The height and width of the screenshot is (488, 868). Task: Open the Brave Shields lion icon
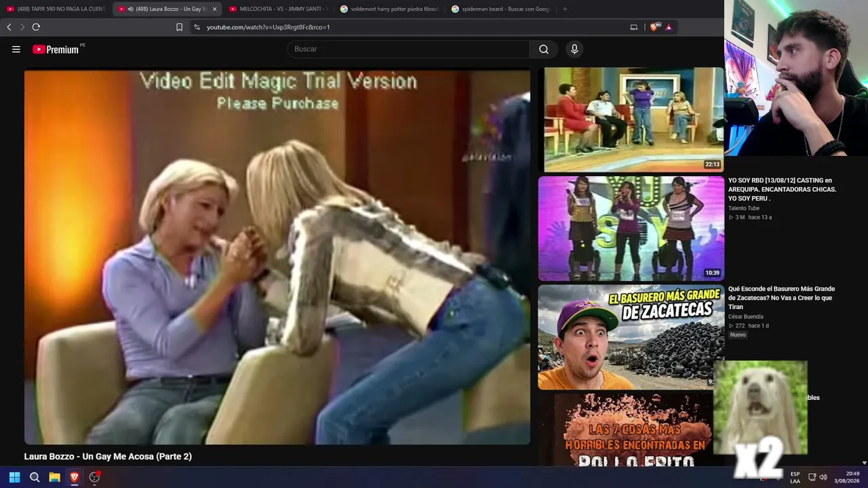(654, 27)
